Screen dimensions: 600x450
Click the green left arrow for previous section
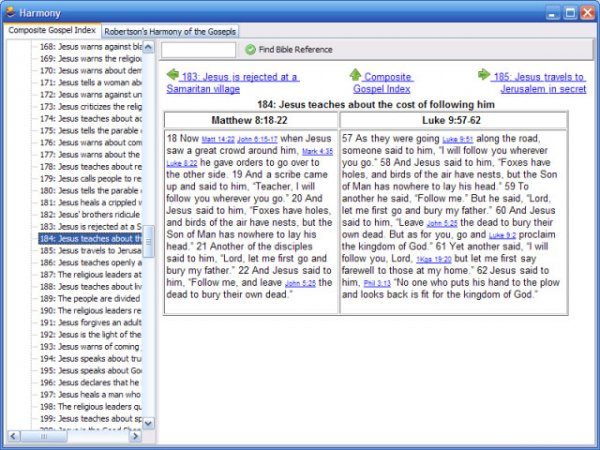click(x=173, y=75)
